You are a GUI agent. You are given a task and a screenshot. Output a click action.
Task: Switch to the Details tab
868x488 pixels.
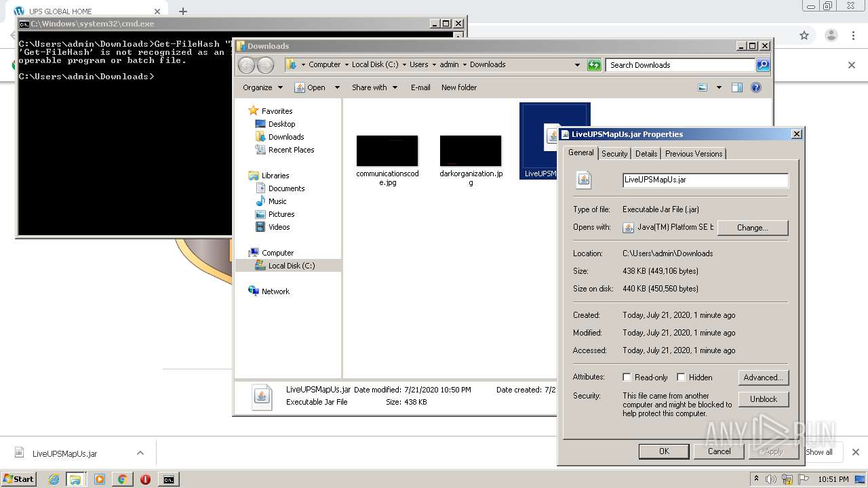646,154
